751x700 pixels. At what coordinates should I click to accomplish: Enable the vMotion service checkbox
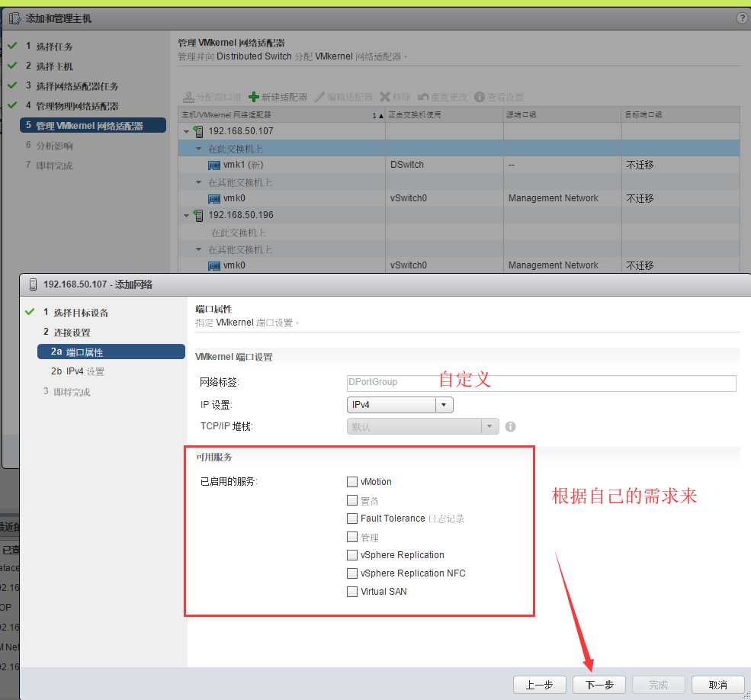(x=352, y=481)
